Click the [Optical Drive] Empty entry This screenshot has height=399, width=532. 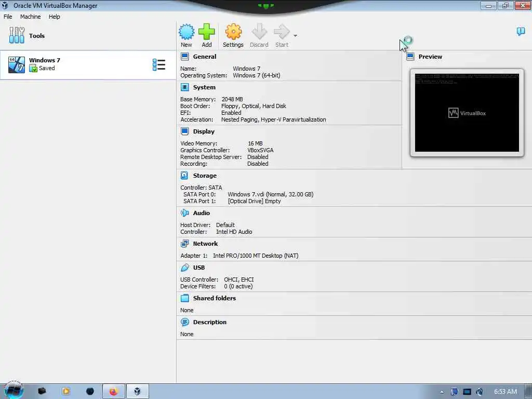click(x=254, y=201)
